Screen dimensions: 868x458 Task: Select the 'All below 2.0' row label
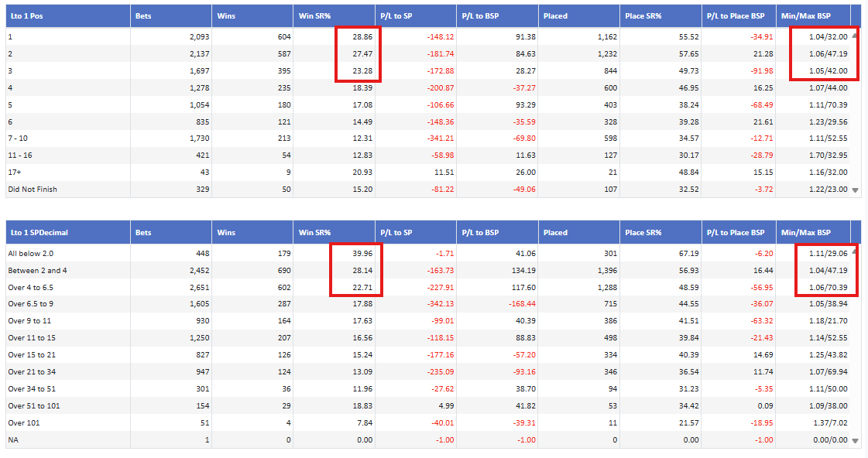coord(31,253)
